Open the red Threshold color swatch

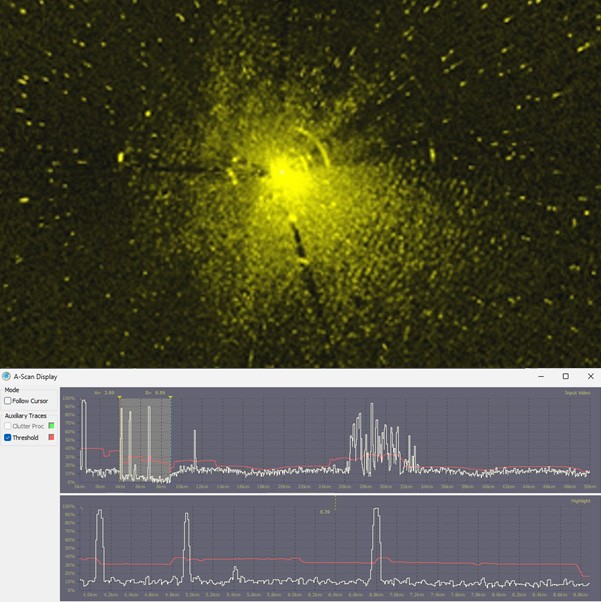tap(51, 438)
